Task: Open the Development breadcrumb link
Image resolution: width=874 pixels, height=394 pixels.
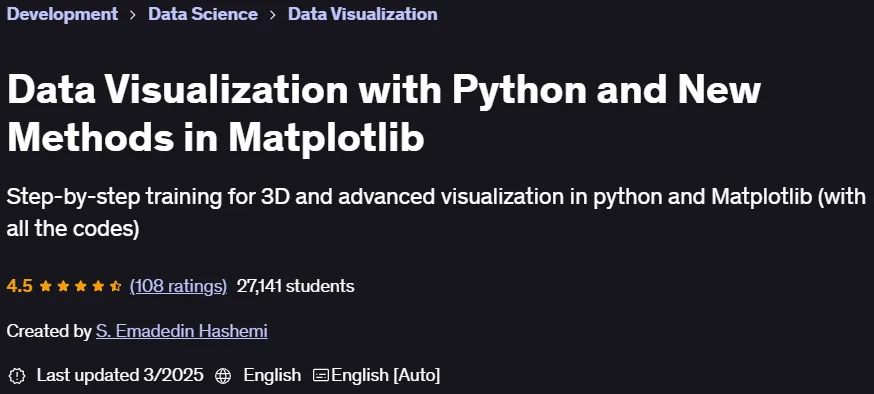Action: (62, 14)
